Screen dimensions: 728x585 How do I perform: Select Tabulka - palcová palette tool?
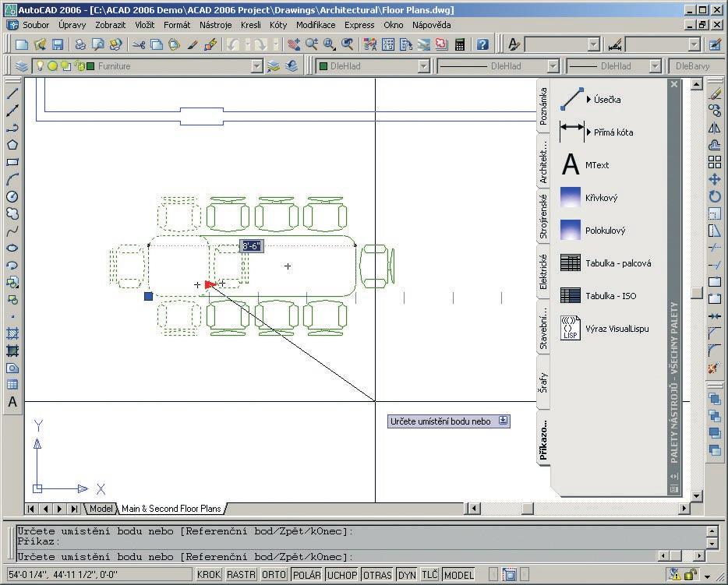(x=605, y=263)
